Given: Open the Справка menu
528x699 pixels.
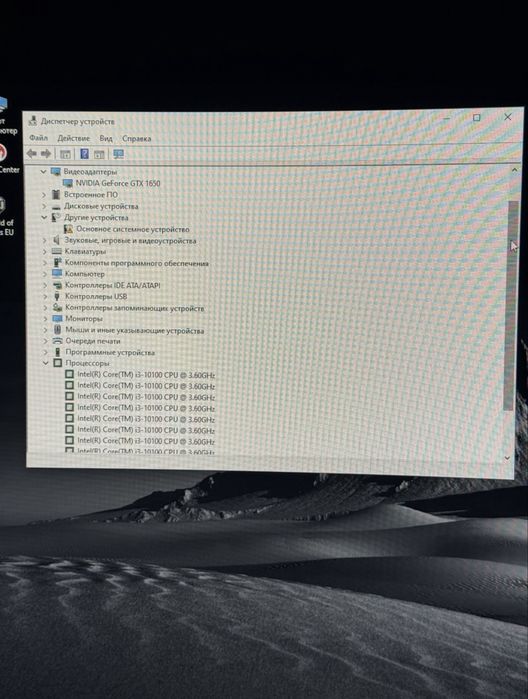Looking at the screenshot, I should click(136, 139).
